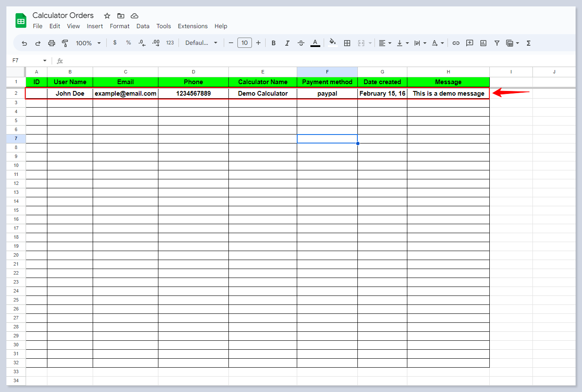The width and height of the screenshot is (582, 392).
Task: Open the Default font dropdown
Action: tap(201, 43)
